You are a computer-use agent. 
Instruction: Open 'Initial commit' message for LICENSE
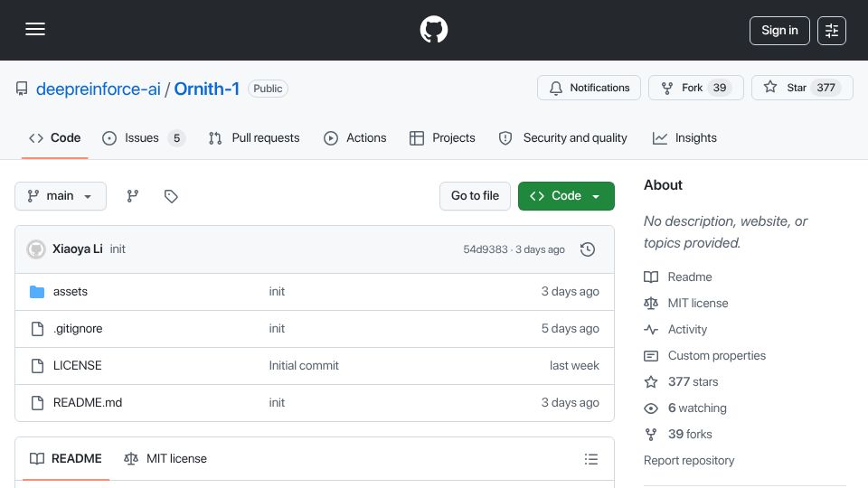pyautogui.click(x=304, y=366)
